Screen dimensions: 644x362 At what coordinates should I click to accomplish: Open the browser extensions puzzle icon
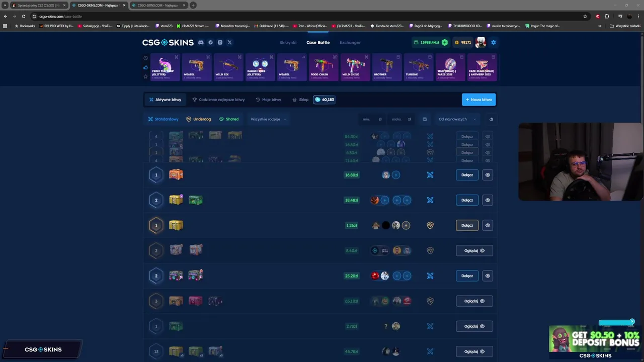click(x=607, y=16)
